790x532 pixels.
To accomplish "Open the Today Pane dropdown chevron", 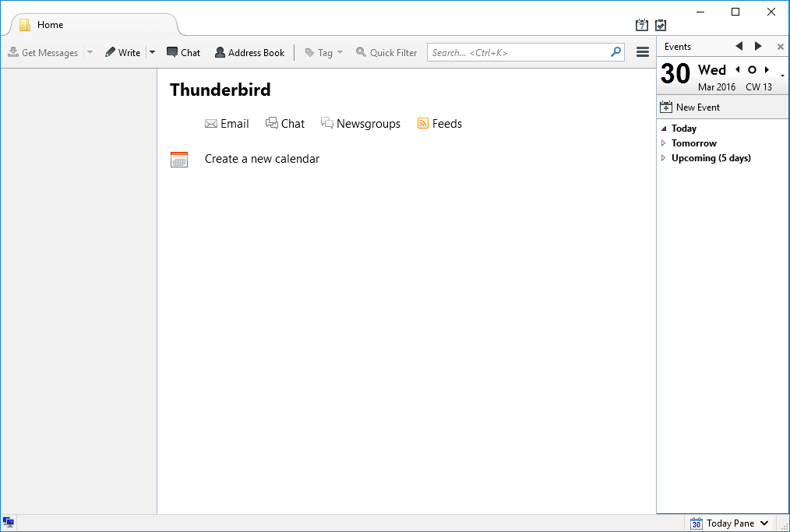I will (764, 523).
